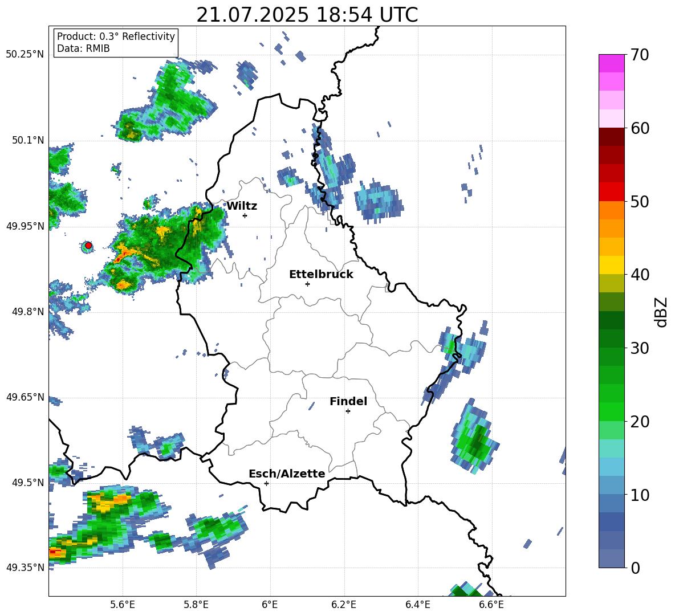Image resolution: width=675 pixels, height=616 pixels.
Task: Click the 50.1°N latitude label
Action: 29,140
